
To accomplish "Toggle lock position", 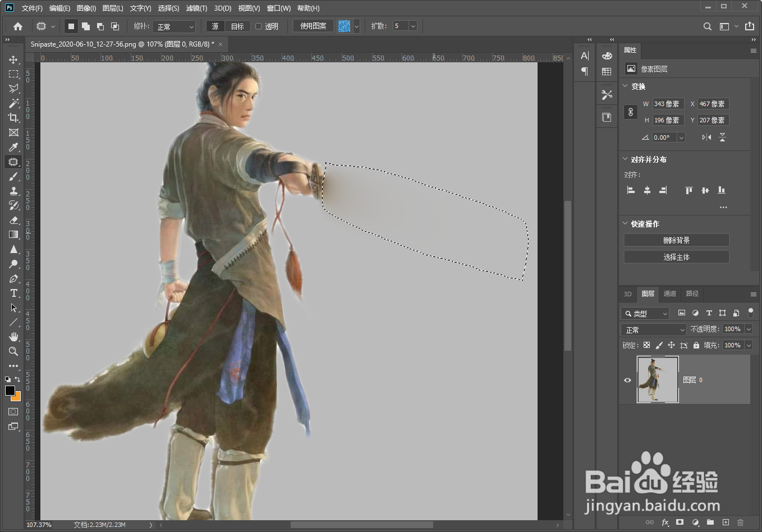I will [x=671, y=345].
